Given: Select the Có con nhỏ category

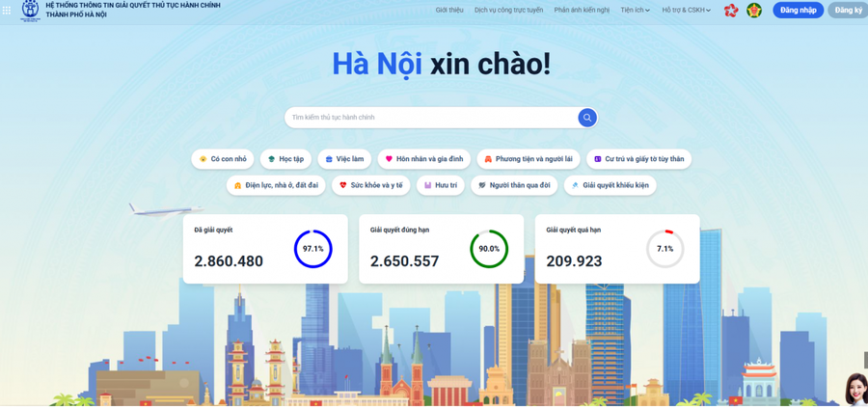Looking at the screenshot, I should 223,159.
